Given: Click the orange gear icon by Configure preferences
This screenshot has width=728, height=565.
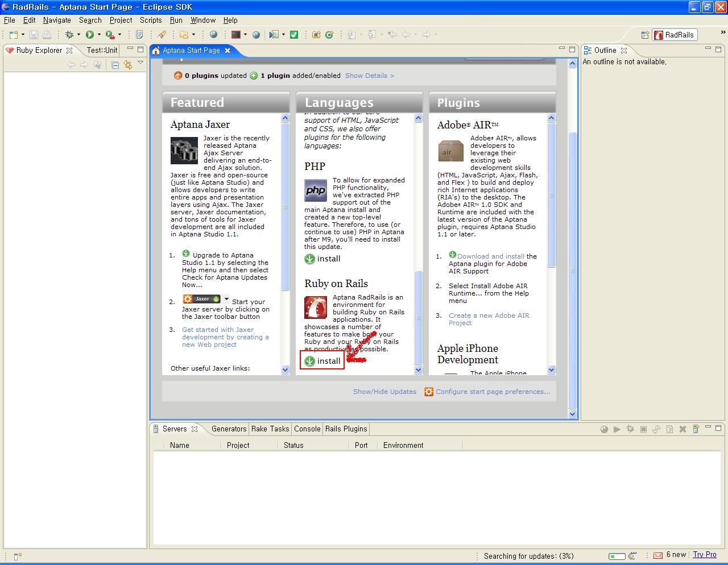Looking at the screenshot, I should click(429, 392).
